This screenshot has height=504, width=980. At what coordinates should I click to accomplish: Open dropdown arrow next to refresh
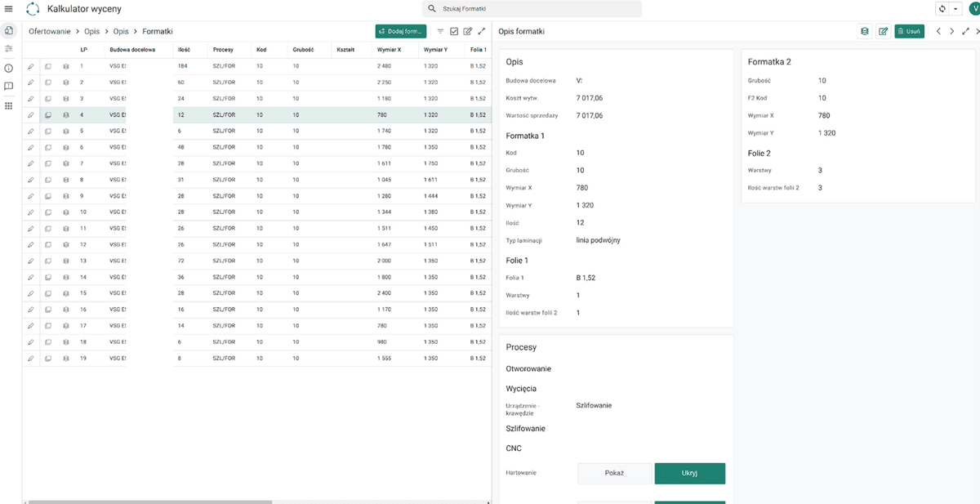955,9
